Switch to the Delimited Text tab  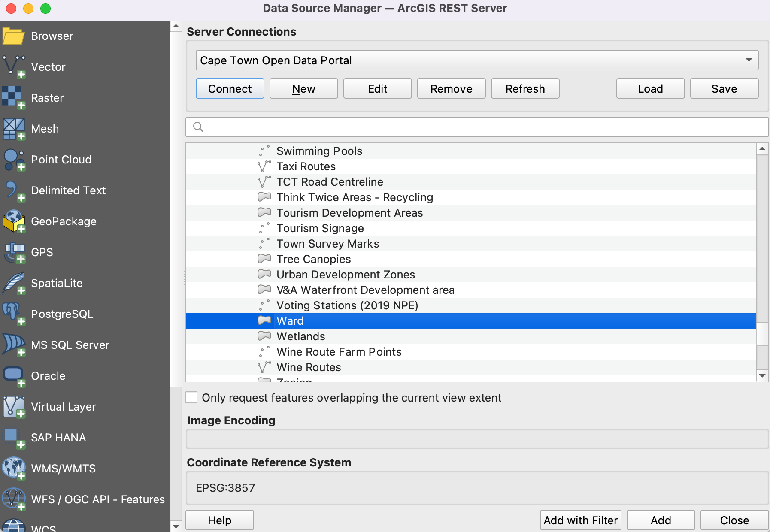[x=68, y=190]
